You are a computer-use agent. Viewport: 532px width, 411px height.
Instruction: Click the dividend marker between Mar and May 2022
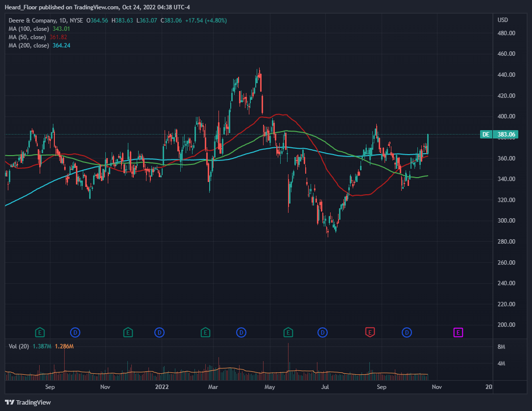click(x=241, y=332)
